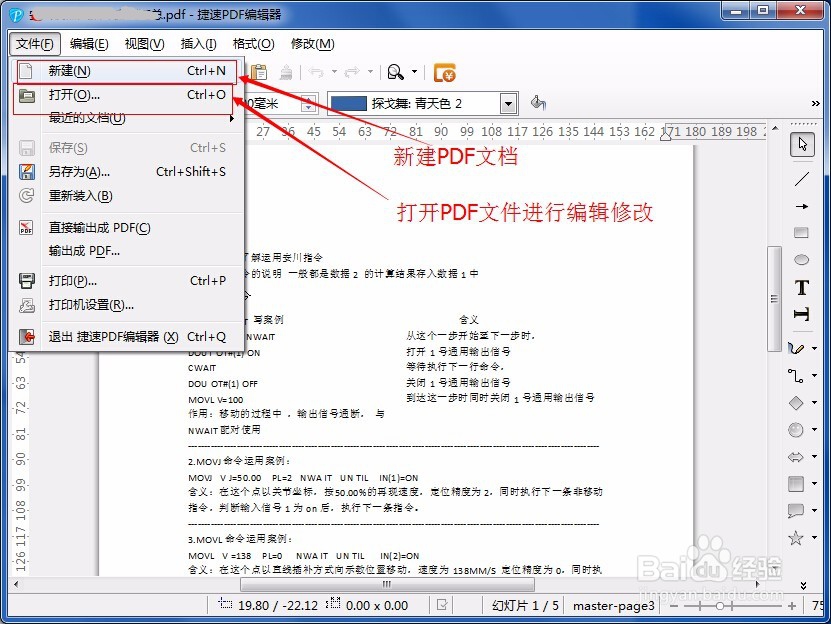831x624 pixels.
Task: Choose 打印(P)... menu entry
Action: (125, 281)
